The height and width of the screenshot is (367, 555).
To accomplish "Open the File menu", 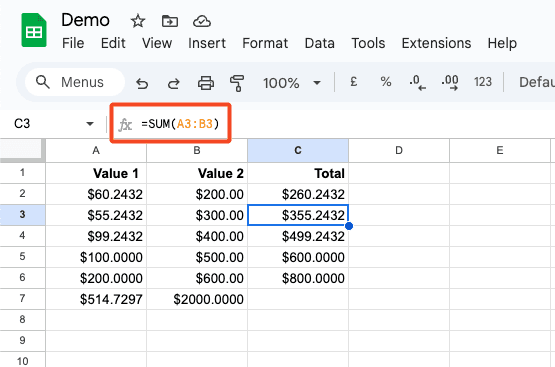I will [73, 43].
